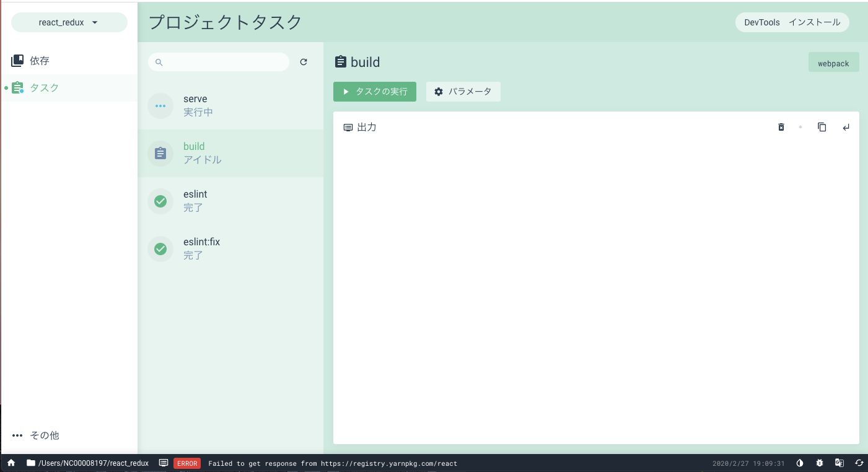Open the eslint:fix task

[230, 248]
